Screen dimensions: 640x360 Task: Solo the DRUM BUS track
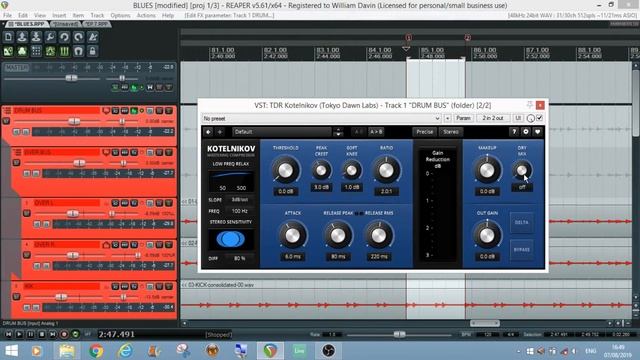[x=169, y=111]
